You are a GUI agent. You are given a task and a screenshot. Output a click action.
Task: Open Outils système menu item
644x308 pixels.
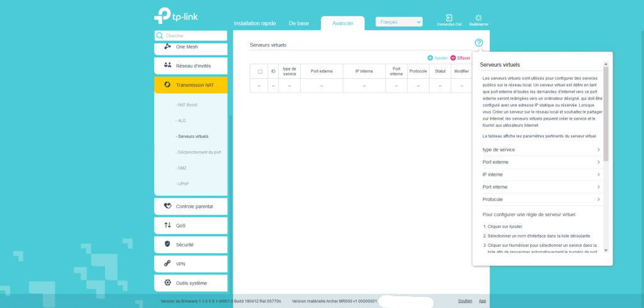[x=191, y=283]
